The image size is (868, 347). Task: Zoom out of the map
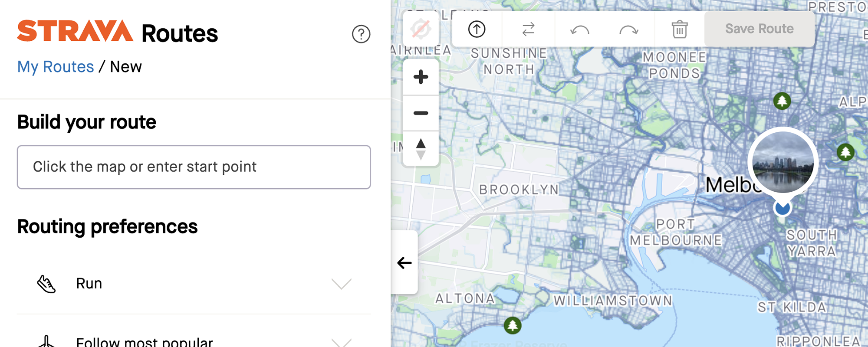pos(421,113)
